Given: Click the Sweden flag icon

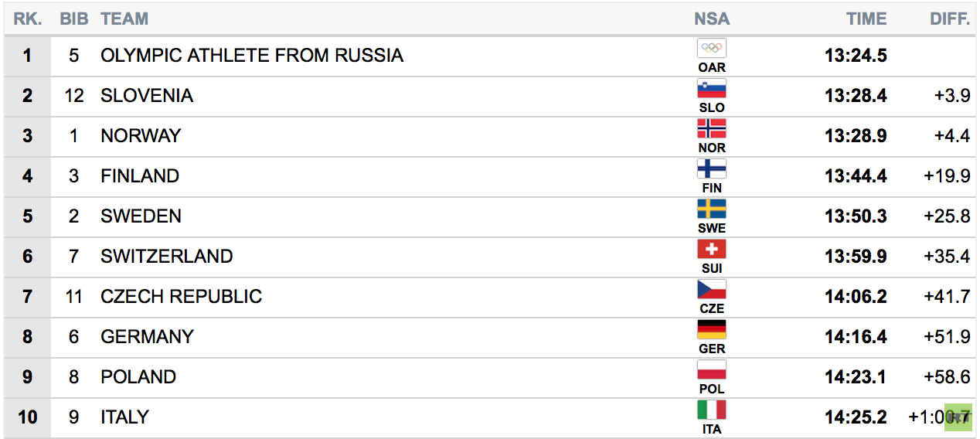Looking at the screenshot, I should tap(712, 209).
